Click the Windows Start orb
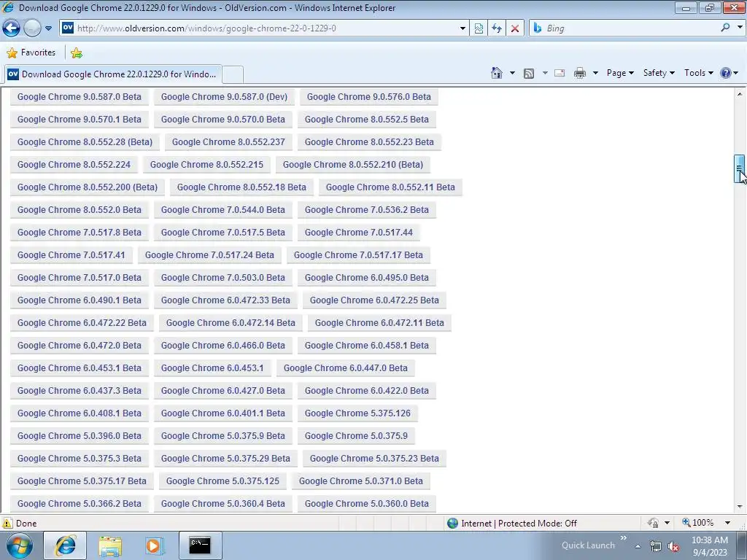 19,545
